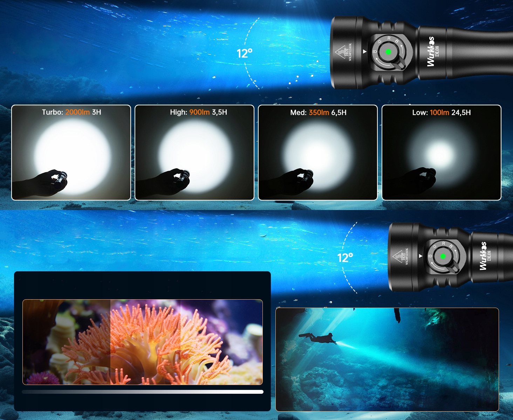Viewport: 513px width, 420px height.
Task: Choose the Low mode beam spot image
Action: (442, 153)
